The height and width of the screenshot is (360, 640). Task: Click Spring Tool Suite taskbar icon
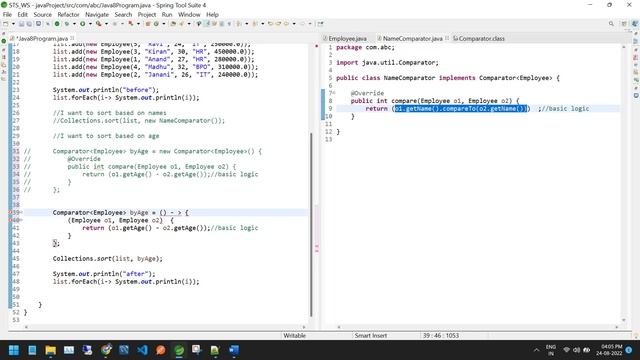[179, 350]
